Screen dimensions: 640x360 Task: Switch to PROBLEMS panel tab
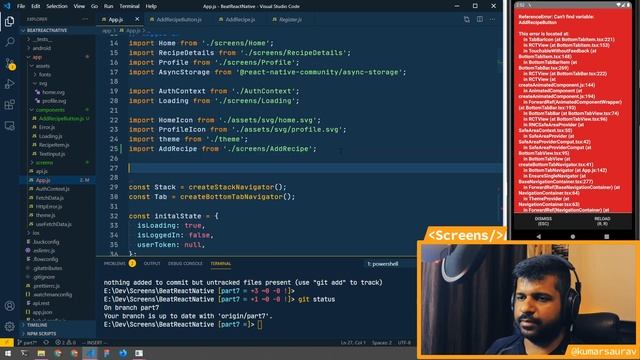[x=115, y=264]
